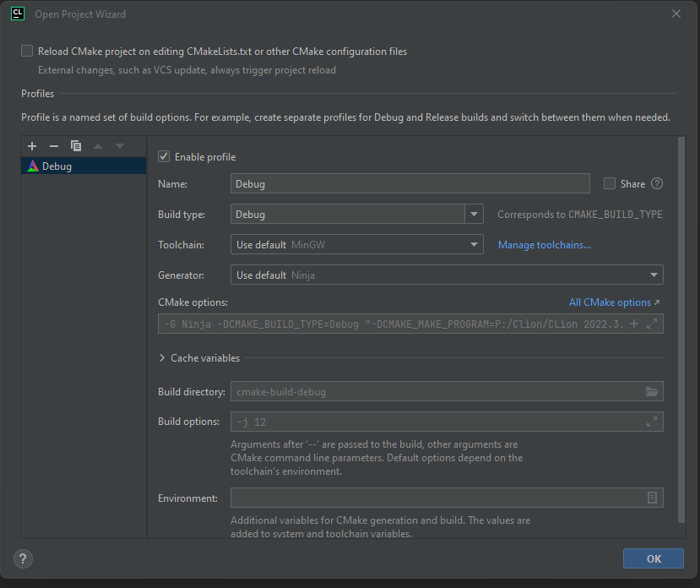Add a new CMake profile
Viewport: 700px width, 588px height.
(32, 146)
